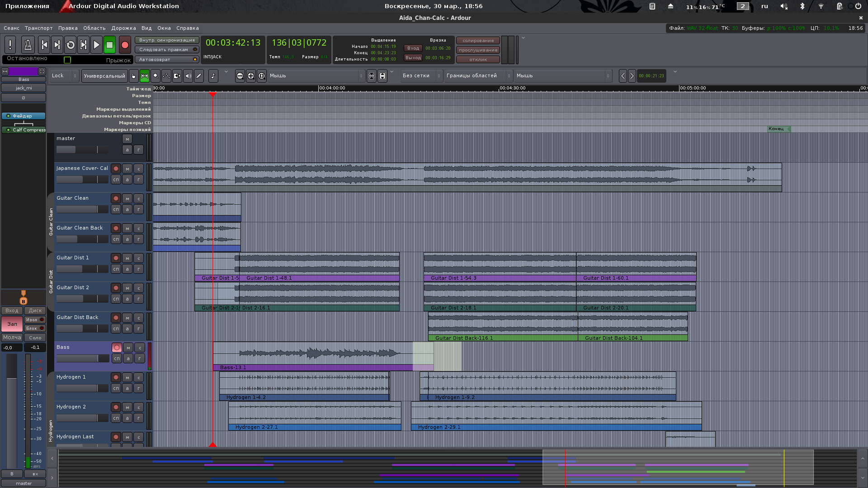Toggle loop playback icon

(71, 45)
